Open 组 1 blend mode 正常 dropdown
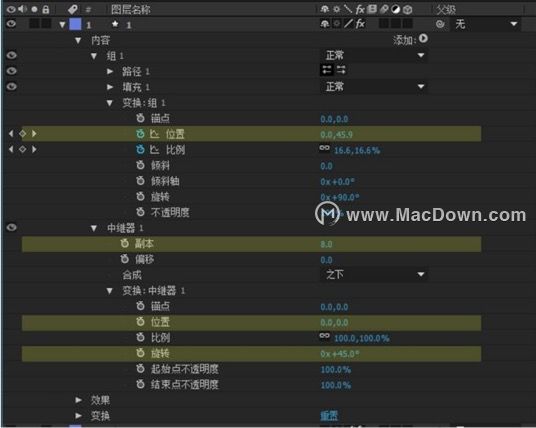The width and height of the screenshot is (536, 428). pyautogui.click(x=374, y=55)
